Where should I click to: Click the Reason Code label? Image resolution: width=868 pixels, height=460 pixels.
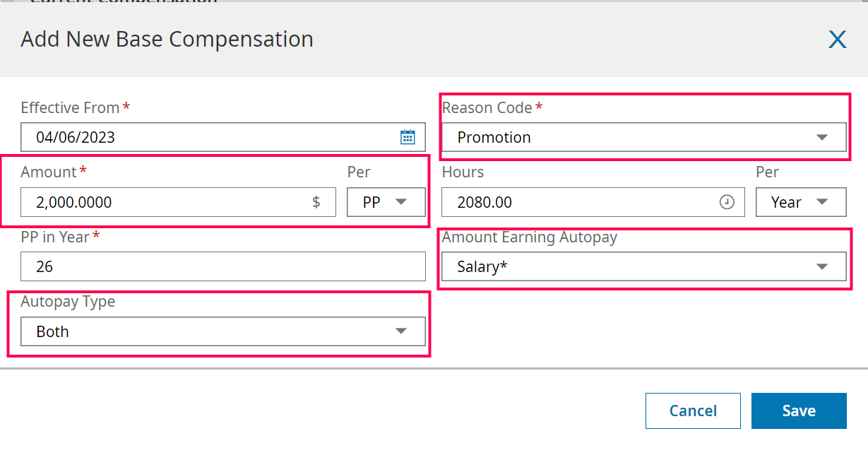(487, 107)
